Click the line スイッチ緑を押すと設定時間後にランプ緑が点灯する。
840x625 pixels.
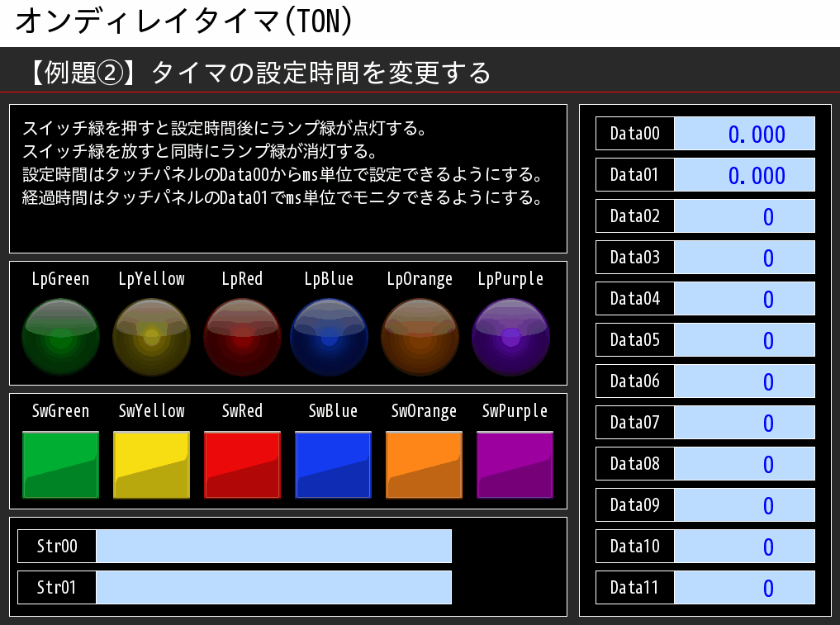(x=225, y=129)
